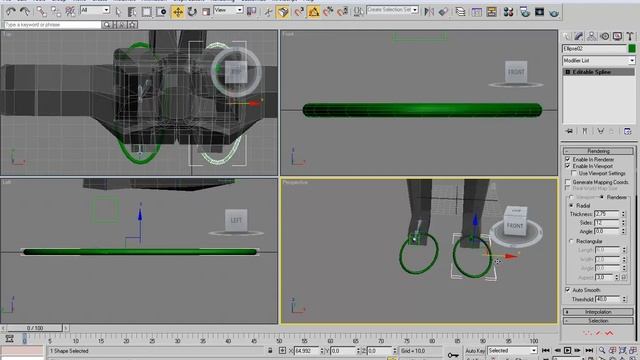Open the Material Editor icon
This screenshot has height=360, width=640.
tap(508, 11)
